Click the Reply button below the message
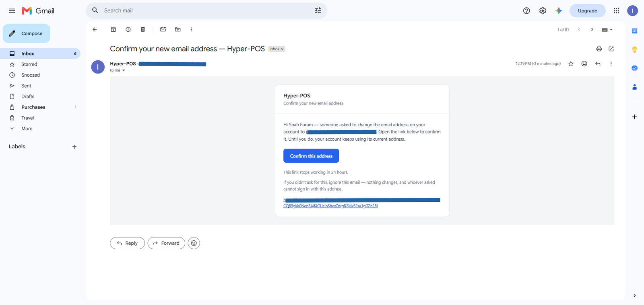 pos(127,243)
